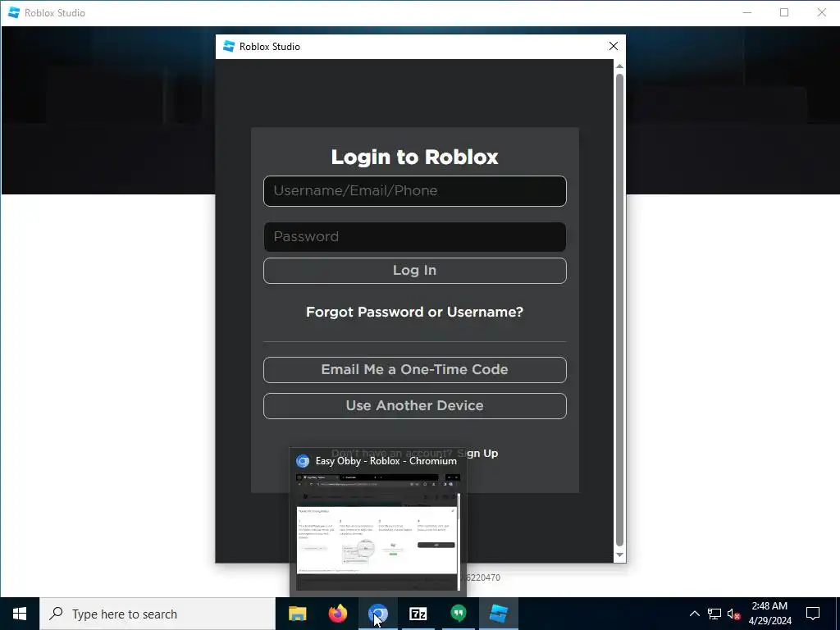
Task: Click the Login to Roblox heading
Action: (x=414, y=157)
